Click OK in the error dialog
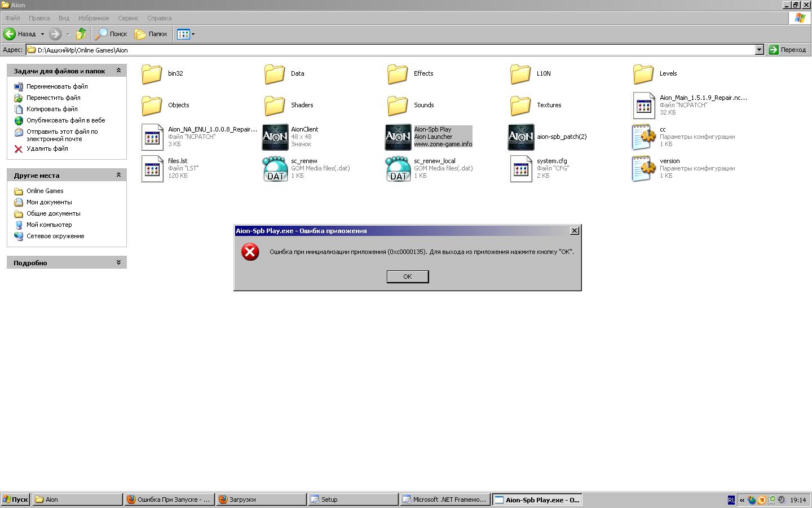Viewport: 812px width, 508px height. 408,277
